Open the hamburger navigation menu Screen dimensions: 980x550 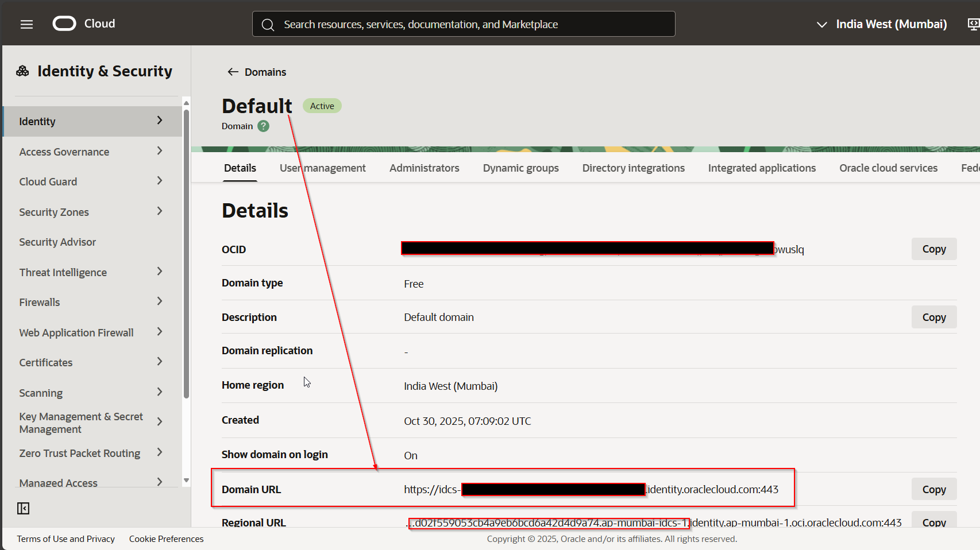(26, 24)
